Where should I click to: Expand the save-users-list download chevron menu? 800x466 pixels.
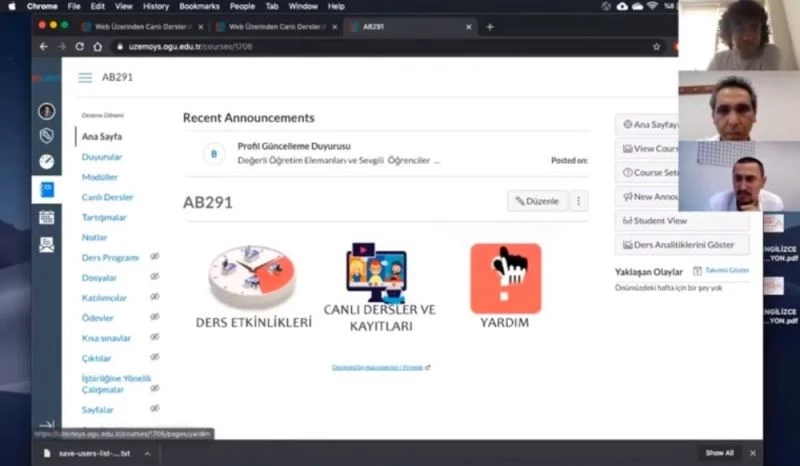tap(147, 453)
